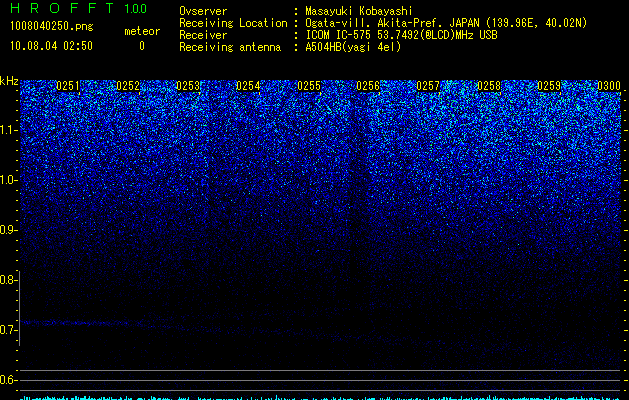Click the 1.0 kHz axis label
This screenshot has width=629, height=400.
coord(8,180)
